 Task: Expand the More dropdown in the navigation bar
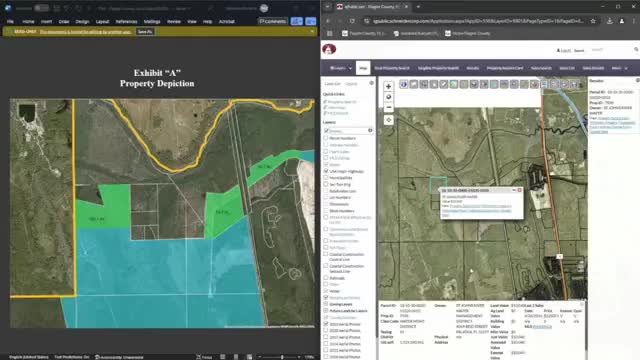620,68
